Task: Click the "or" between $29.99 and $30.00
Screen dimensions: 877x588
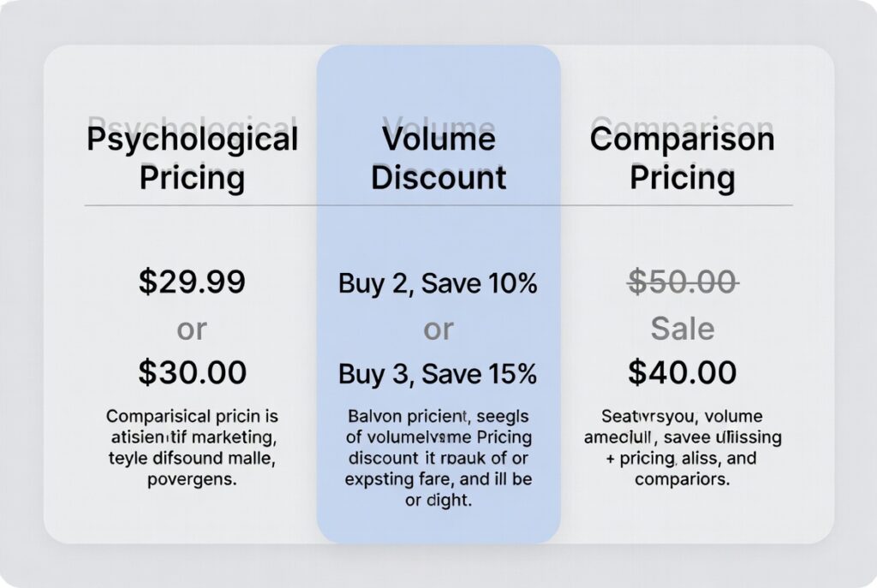Action: tap(192, 328)
